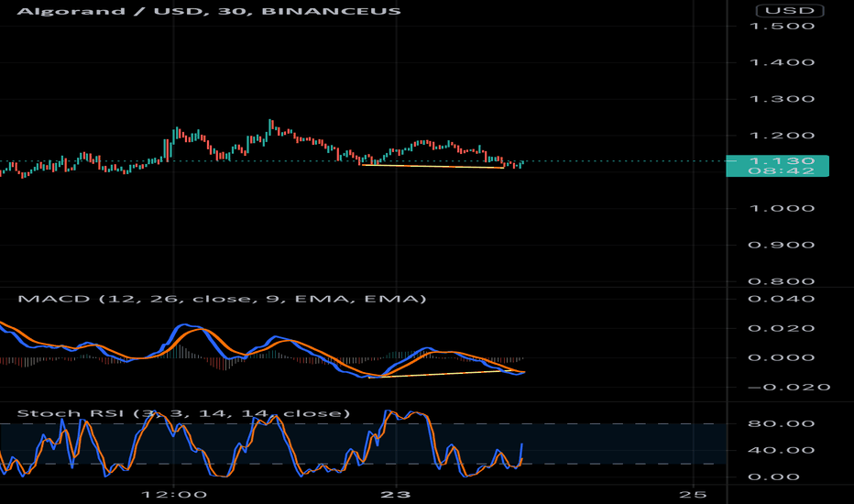Click the countdown timer 08:42
854x504 pixels.
tap(783, 171)
